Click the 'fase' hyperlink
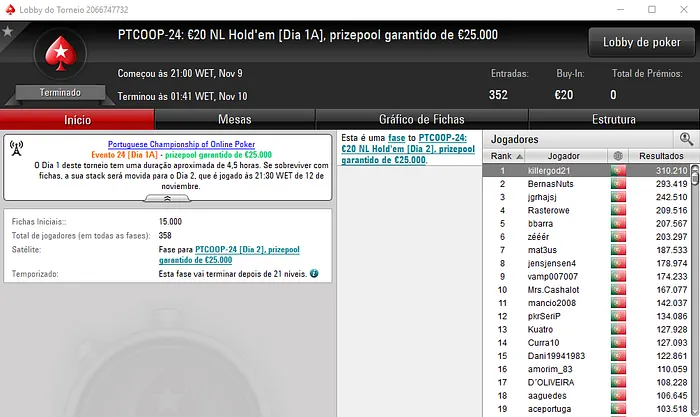Image resolution: width=700 pixels, height=417 pixels. point(396,138)
